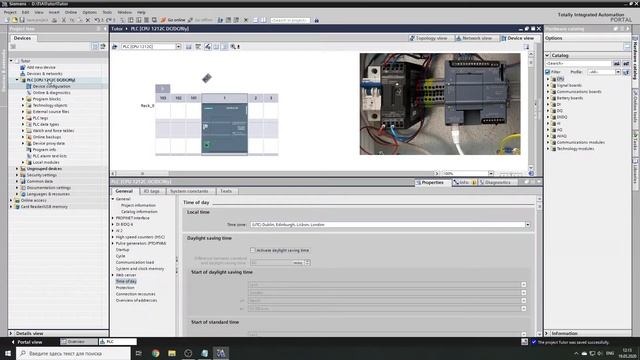Click the Print icon in toolbar
This screenshot has width=640, height=360.
[54, 20]
